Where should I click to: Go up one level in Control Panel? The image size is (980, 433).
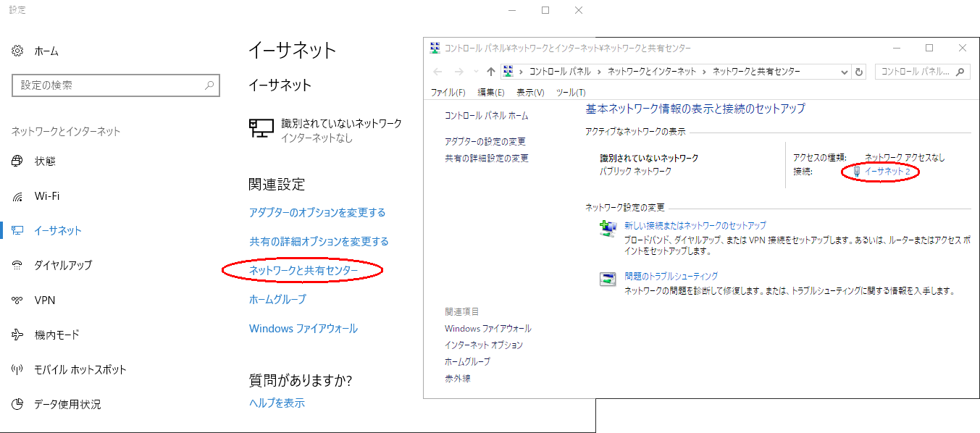491,72
